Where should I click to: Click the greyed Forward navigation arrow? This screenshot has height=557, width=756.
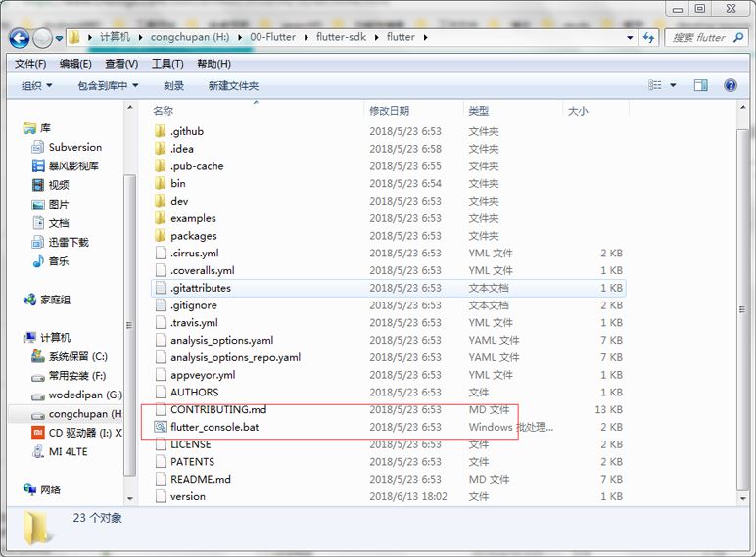[x=42, y=38]
